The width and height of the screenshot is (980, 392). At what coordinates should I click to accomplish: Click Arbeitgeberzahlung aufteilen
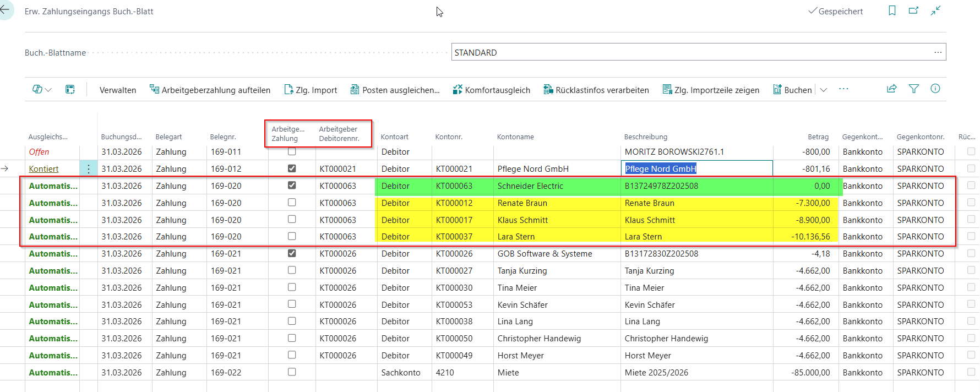(x=210, y=90)
